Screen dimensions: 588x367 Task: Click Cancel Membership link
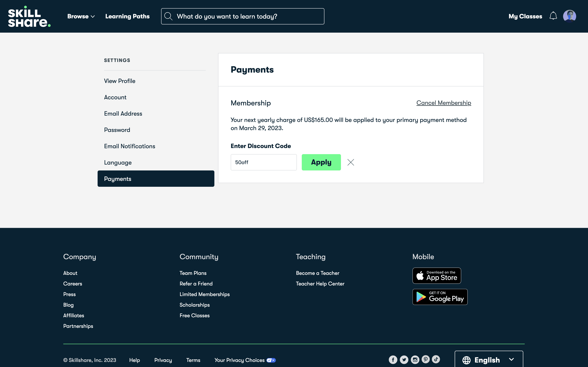pos(443,103)
